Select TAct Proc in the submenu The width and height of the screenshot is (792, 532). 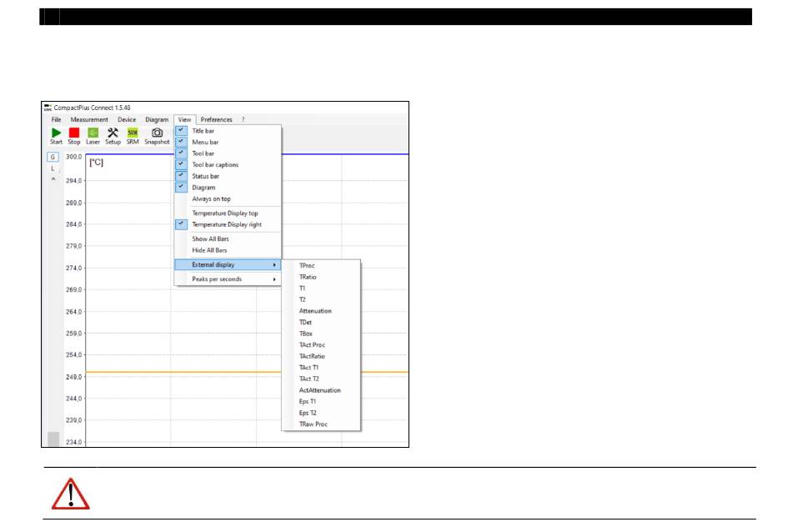321,345
